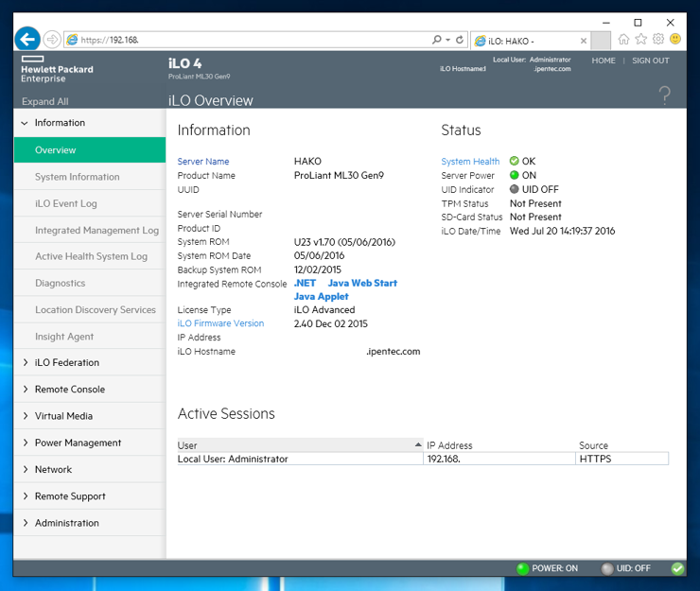Click the UID Indicator gray icon

click(515, 189)
